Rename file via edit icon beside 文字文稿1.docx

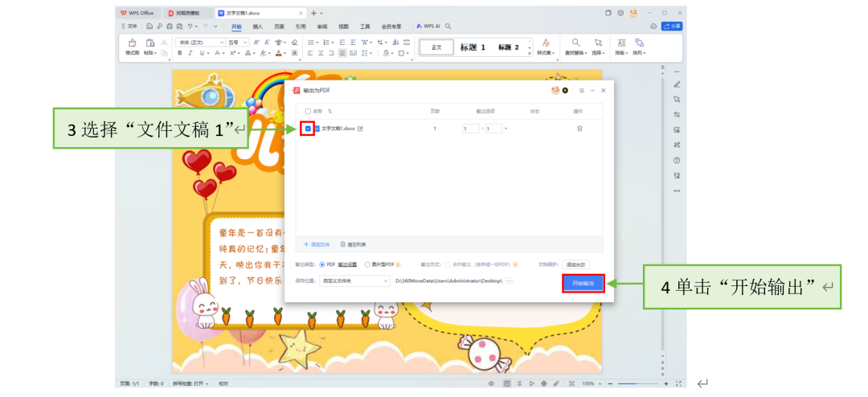360,129
